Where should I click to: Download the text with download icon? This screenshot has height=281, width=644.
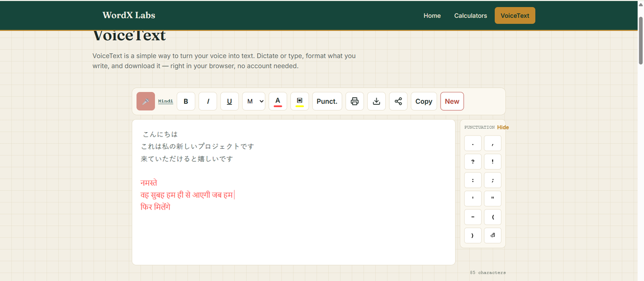pos(377,101)
